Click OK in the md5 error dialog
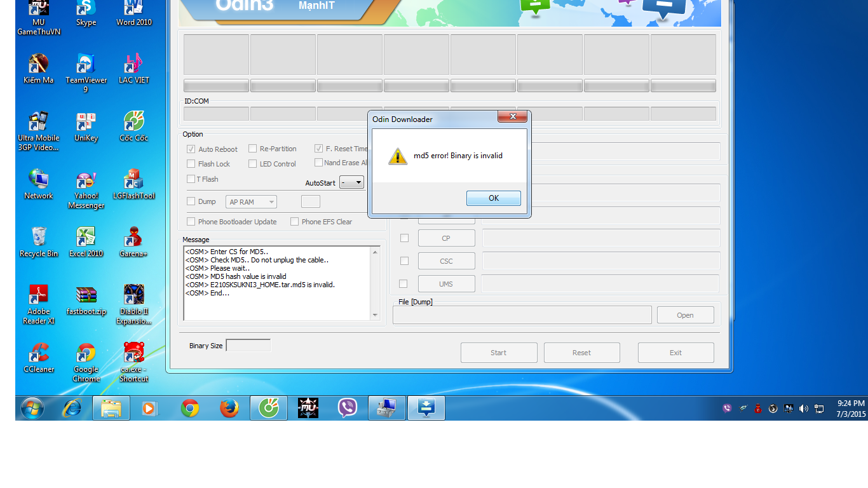 coord(493,198)
